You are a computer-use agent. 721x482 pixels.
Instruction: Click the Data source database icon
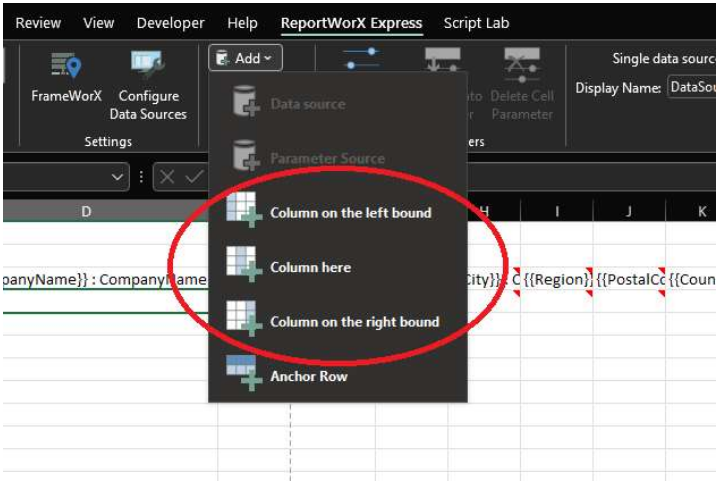(246, 101)
